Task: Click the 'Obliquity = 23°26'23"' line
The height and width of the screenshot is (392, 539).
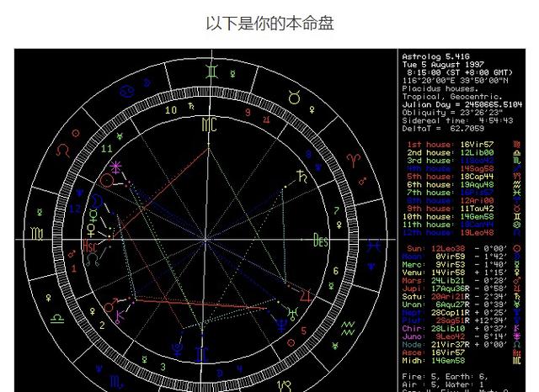Action: 452,113
